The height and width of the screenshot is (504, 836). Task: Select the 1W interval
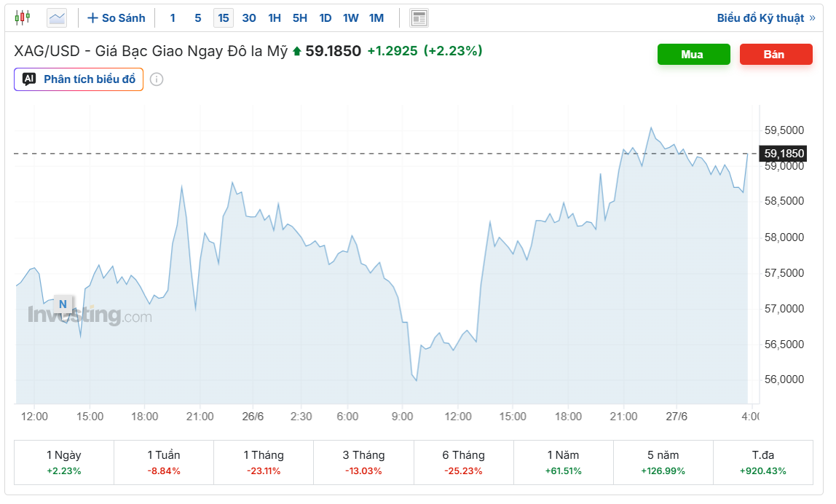(x=351, y=18)
